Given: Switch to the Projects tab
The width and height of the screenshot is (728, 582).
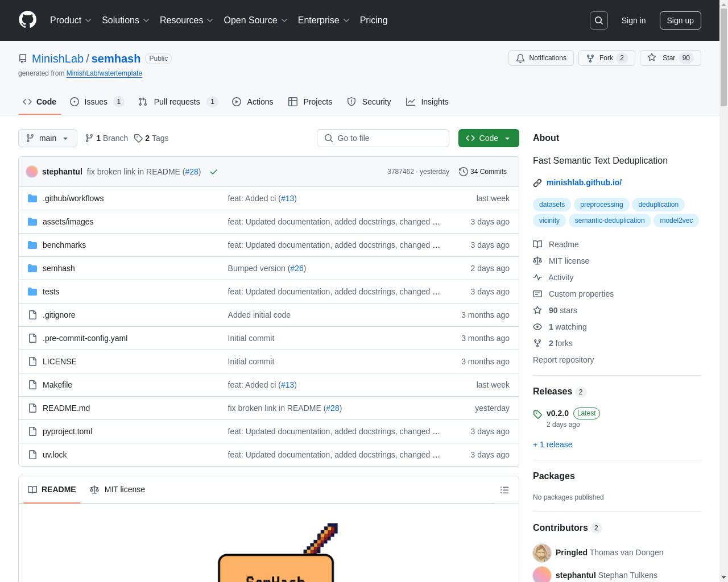Looking at the screenshot, I should click(x=311, y=102).
